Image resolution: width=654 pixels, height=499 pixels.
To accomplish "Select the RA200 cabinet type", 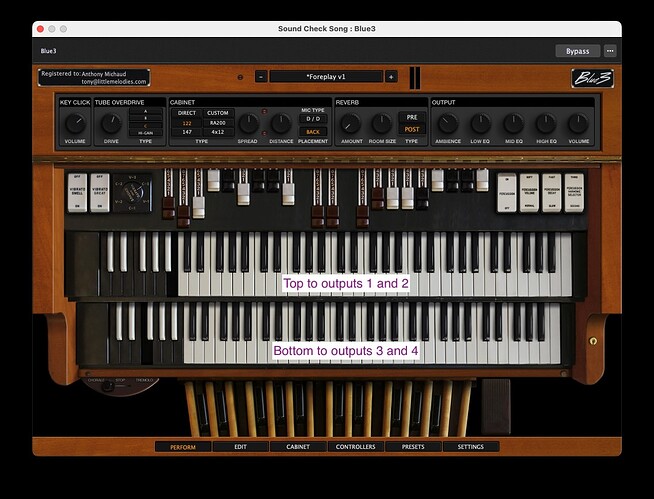I will (218, 123).
